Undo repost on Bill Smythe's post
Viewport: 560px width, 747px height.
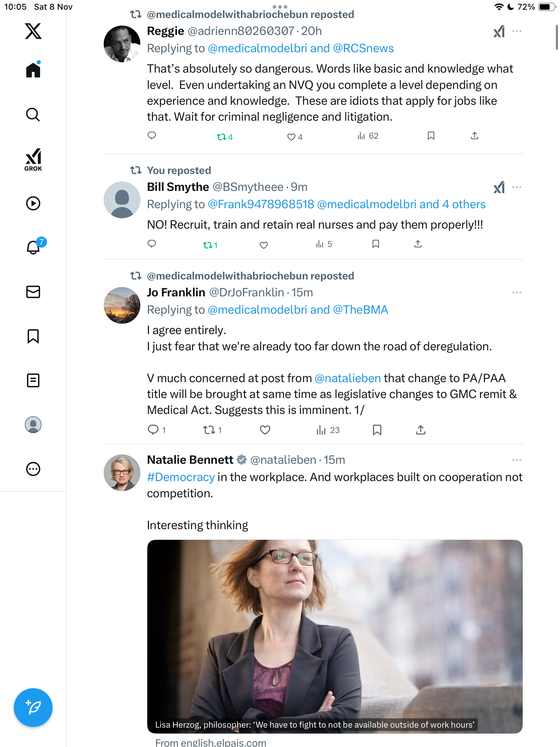click(208, 245)
